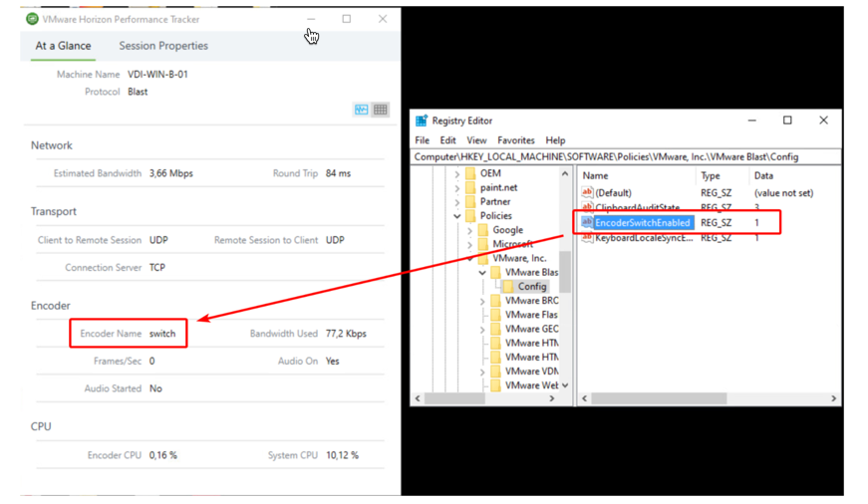Maximize the Registry Editor window

pyautogui.click(x=787, y=121)
